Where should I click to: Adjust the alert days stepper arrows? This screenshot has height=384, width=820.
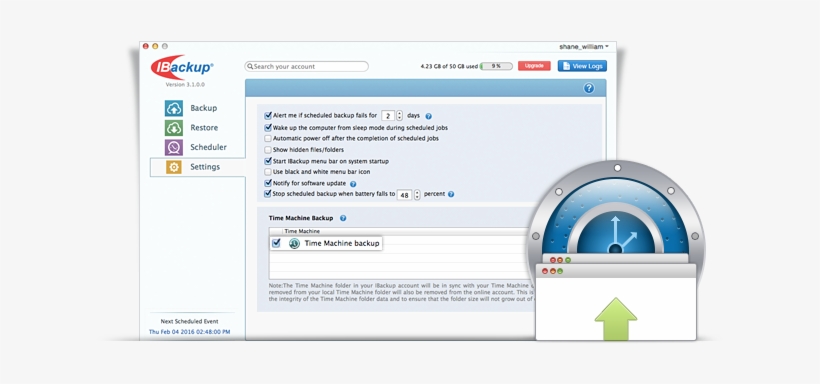click(x=400, y=116)
